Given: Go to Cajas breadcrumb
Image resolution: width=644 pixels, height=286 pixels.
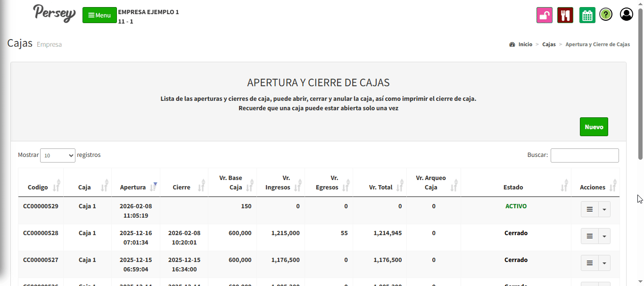Looking at the screenshot, I should (549, 44).
